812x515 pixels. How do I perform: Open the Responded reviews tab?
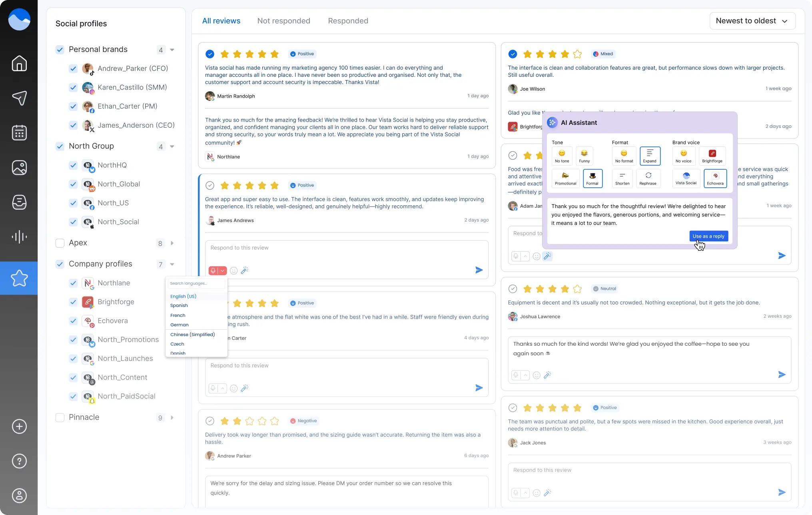348,20
